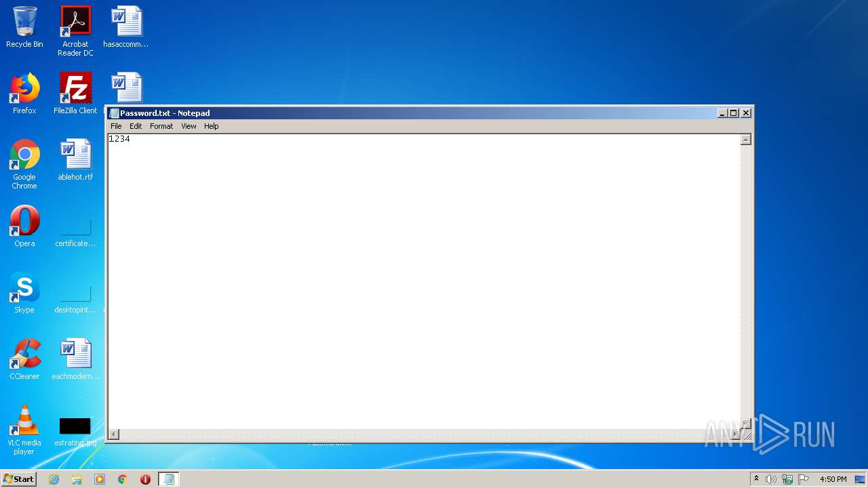Click the horizontal scrollbar right arrow
Image resolution: width=868 pixels, height=488 pixels.
click(x=735, y=434)
